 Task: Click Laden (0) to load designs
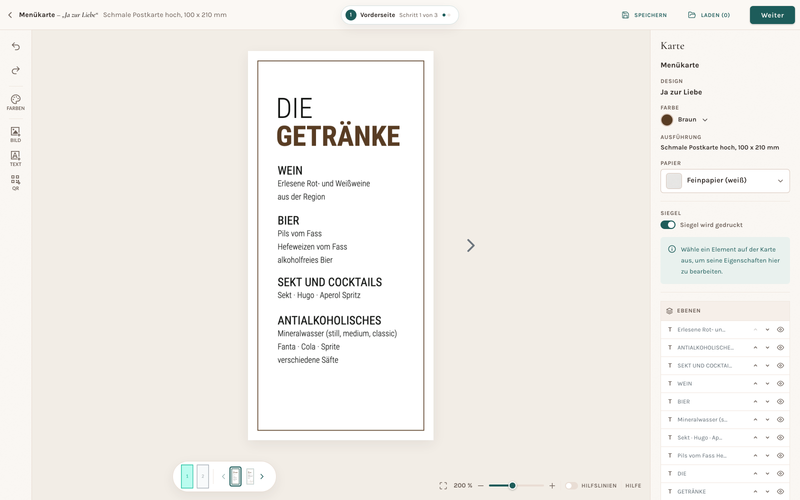[709, 15]
